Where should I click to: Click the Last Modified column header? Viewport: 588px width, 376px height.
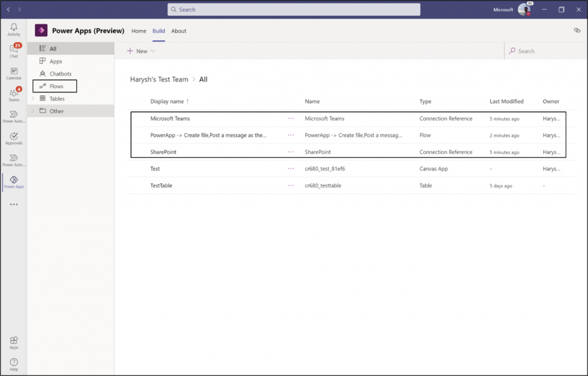[x=506, y=101]
